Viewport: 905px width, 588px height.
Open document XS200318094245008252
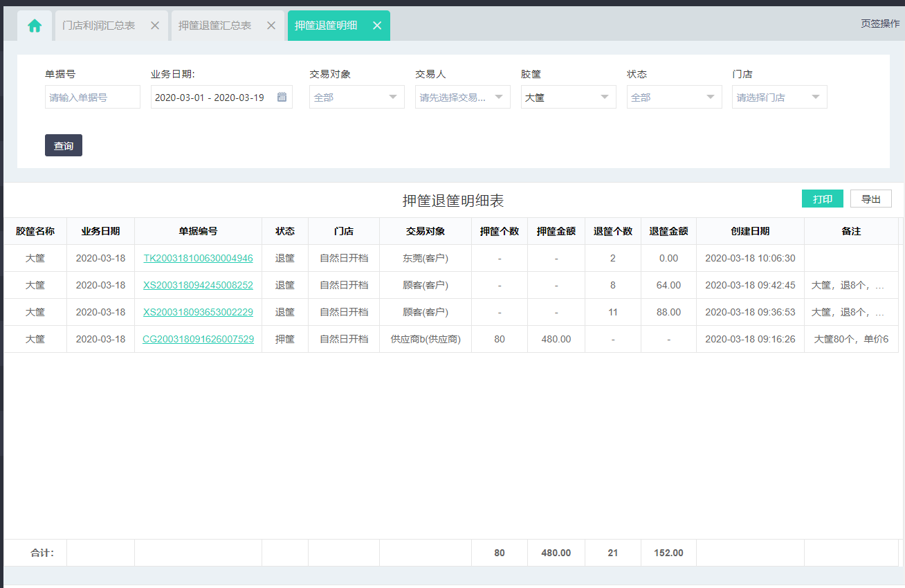point(199,285)
